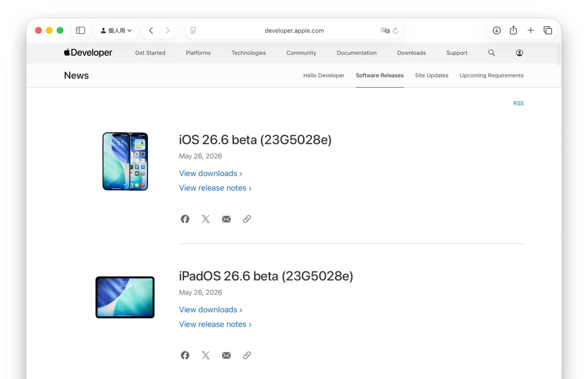Open the Apple Developer site search
Image resolution: width=588 pixels, height=379 pixels.
point(492,53)
